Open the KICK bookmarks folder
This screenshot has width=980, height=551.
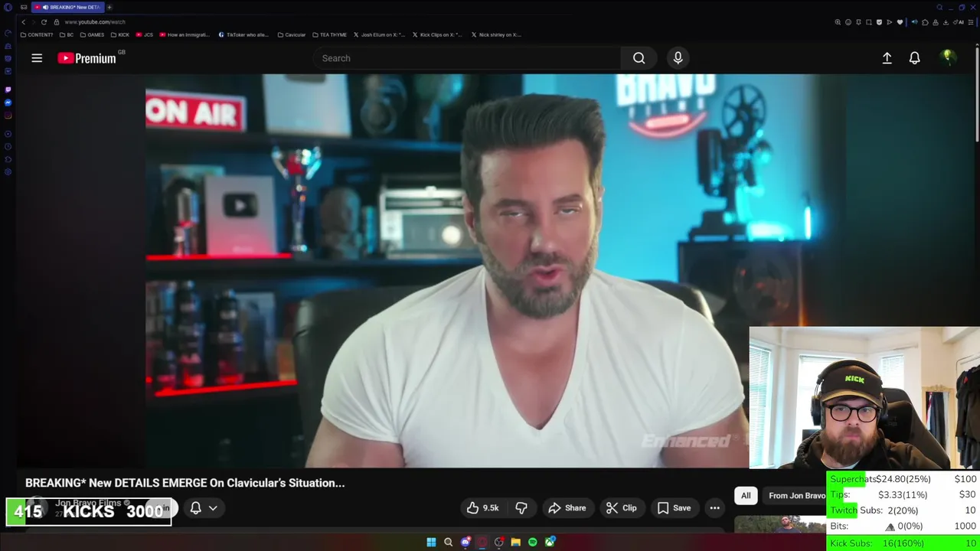120,34
